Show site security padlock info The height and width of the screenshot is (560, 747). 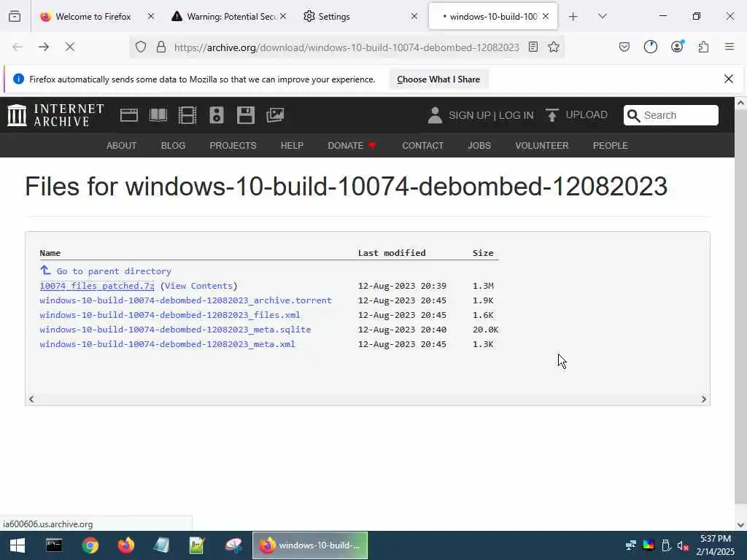(161, 47)
